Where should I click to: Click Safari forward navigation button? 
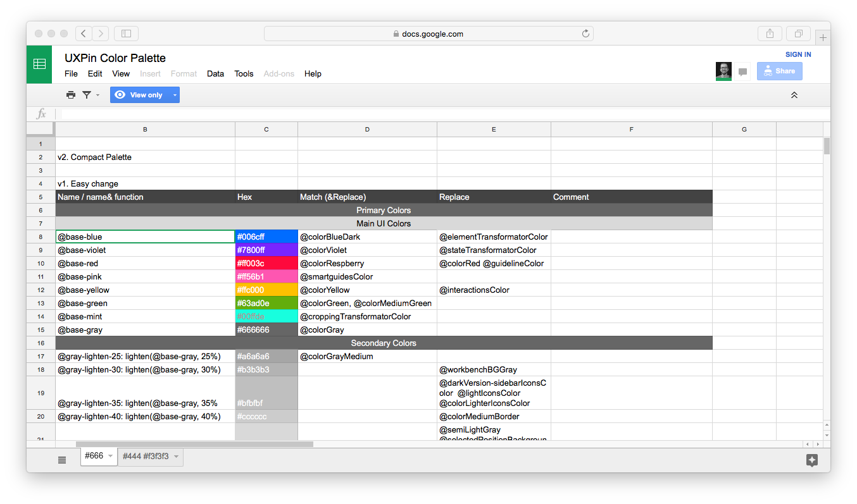point(100,34)
